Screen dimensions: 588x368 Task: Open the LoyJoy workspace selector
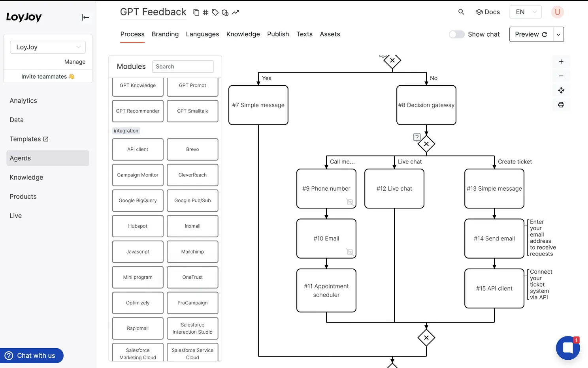coord(47,47)
